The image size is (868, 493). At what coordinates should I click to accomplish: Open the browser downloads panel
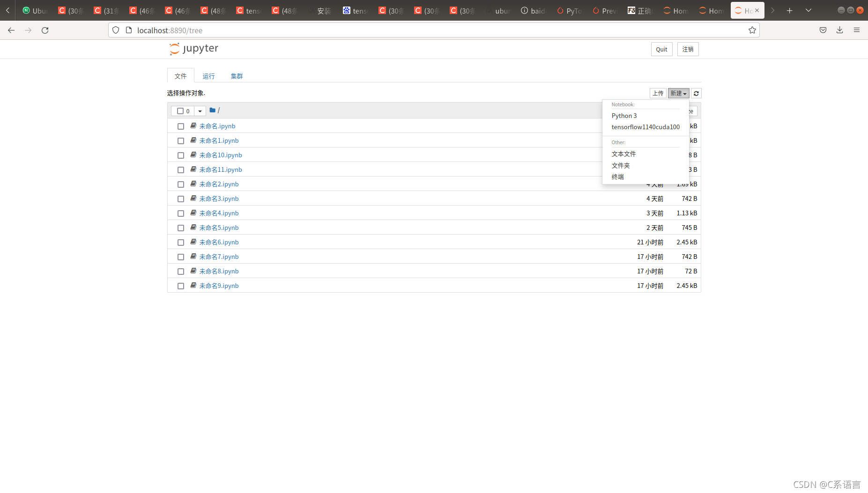[840, 30]
